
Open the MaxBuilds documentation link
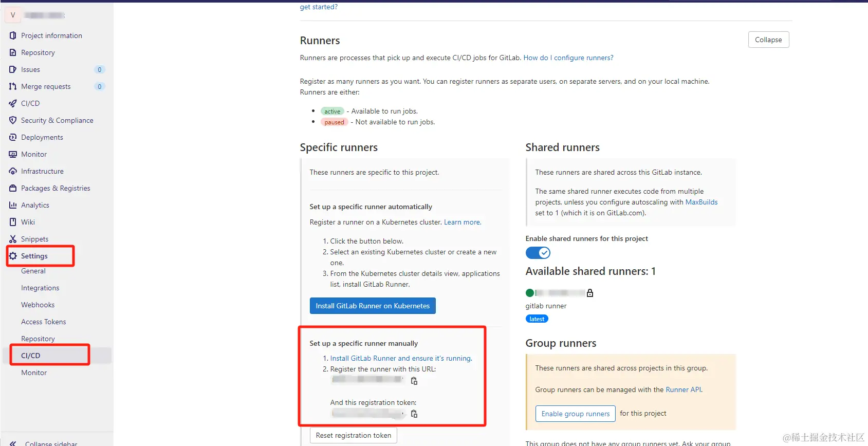click(x=701, y=202)
